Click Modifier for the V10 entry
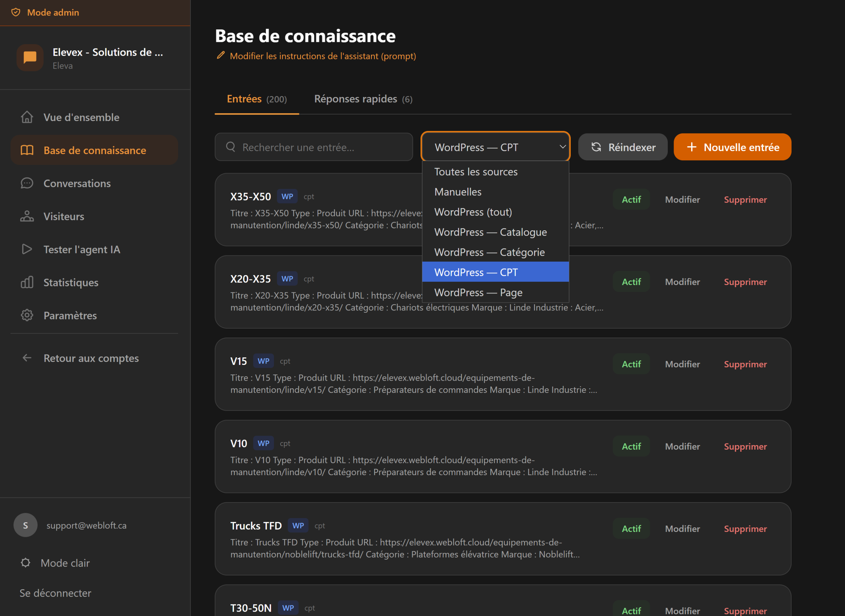Screen dimensions: 845x616 click(x=682, y=446)
